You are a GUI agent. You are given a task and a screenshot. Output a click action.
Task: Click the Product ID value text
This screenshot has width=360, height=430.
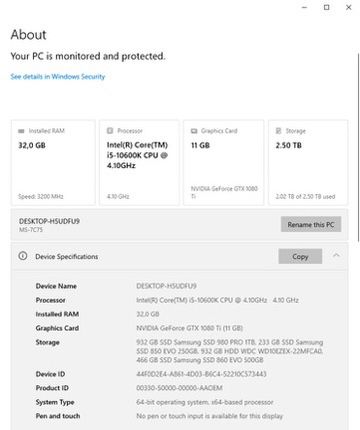[179, 388]
